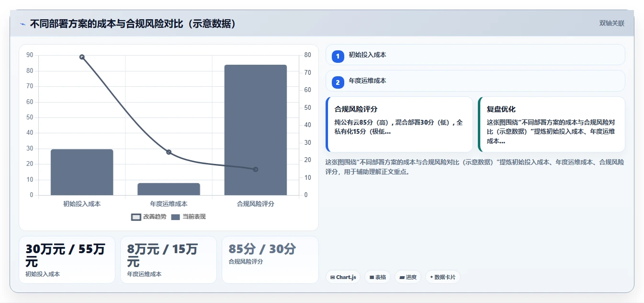Click the trend line point above 年度运维成本

[169, 152]
